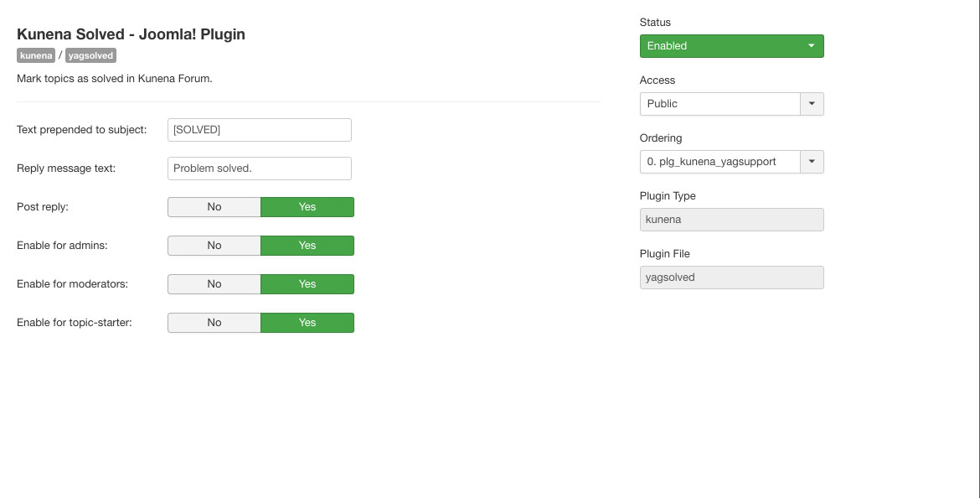Click the Plugin Type kunena field
The image size is (980, 498).
[732, 220]
